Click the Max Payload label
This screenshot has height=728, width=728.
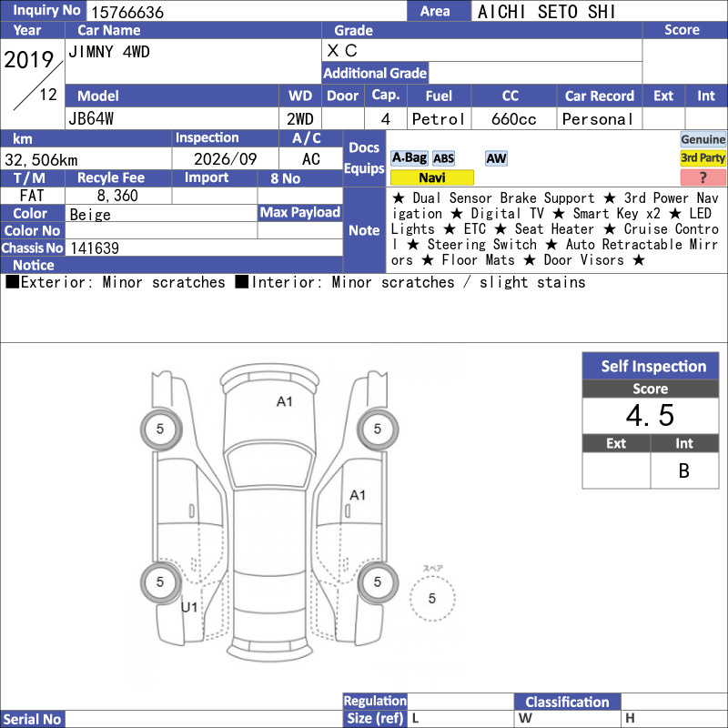(x=300, y=213)
